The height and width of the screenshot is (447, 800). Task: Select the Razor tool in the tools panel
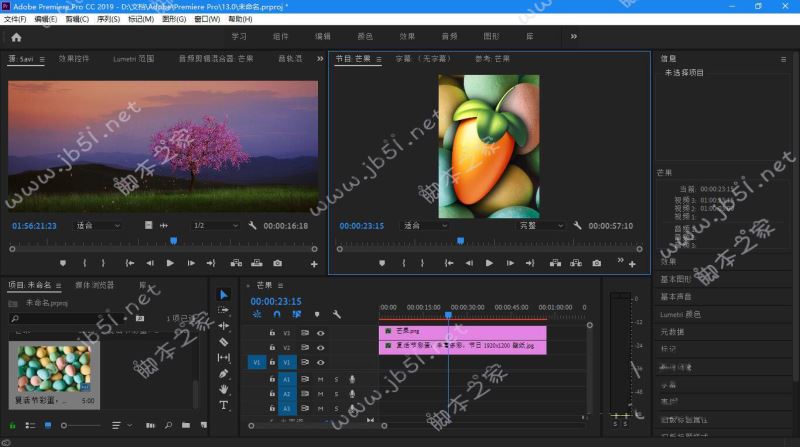[x=223, y=341]
